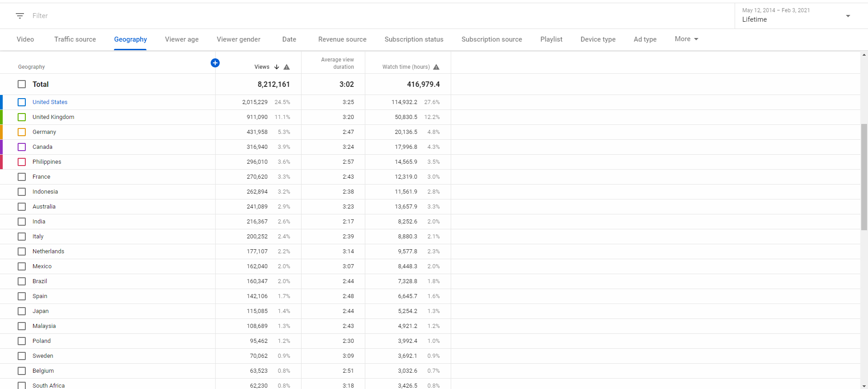This screenshot has width=868, height=389.
Task: Switch to the Ad type tab
Action: (x=645, y=39)
